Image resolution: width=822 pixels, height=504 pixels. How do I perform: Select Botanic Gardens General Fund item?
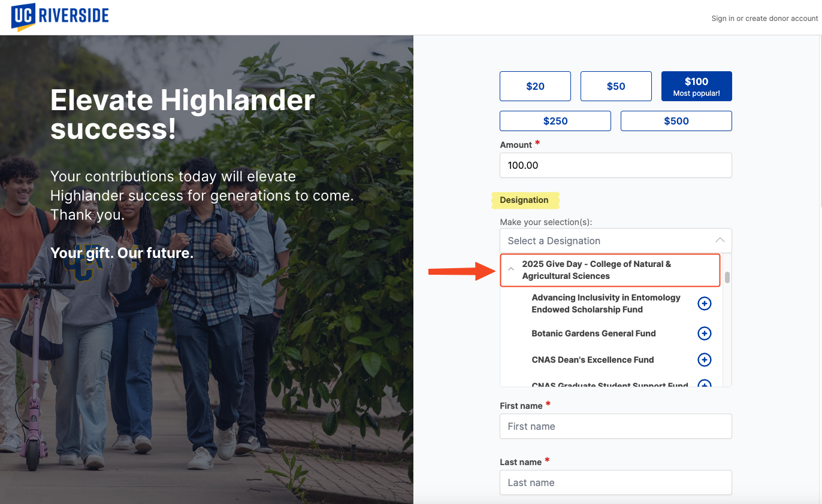click(x=593, y=333)
